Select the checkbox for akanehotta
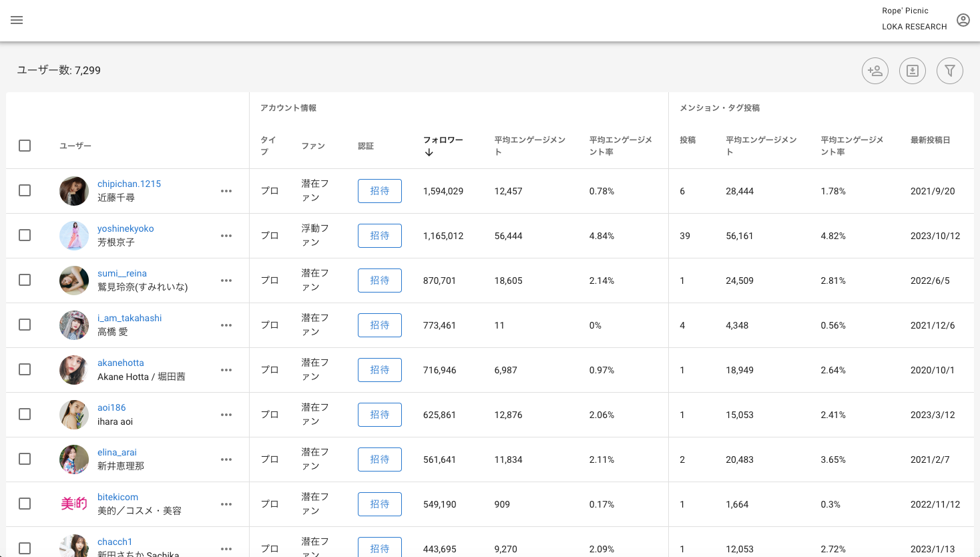The image size is (980, 557). (25, 370)
